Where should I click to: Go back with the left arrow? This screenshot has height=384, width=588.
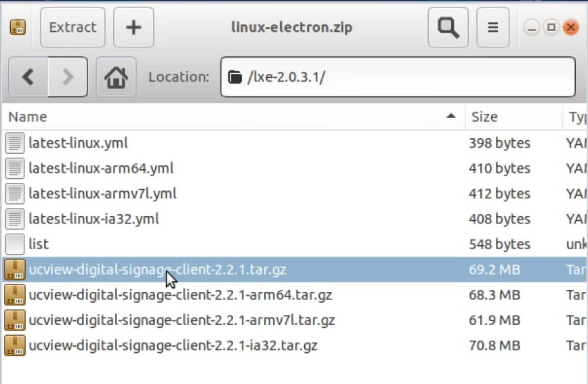[x=28, y=77]
